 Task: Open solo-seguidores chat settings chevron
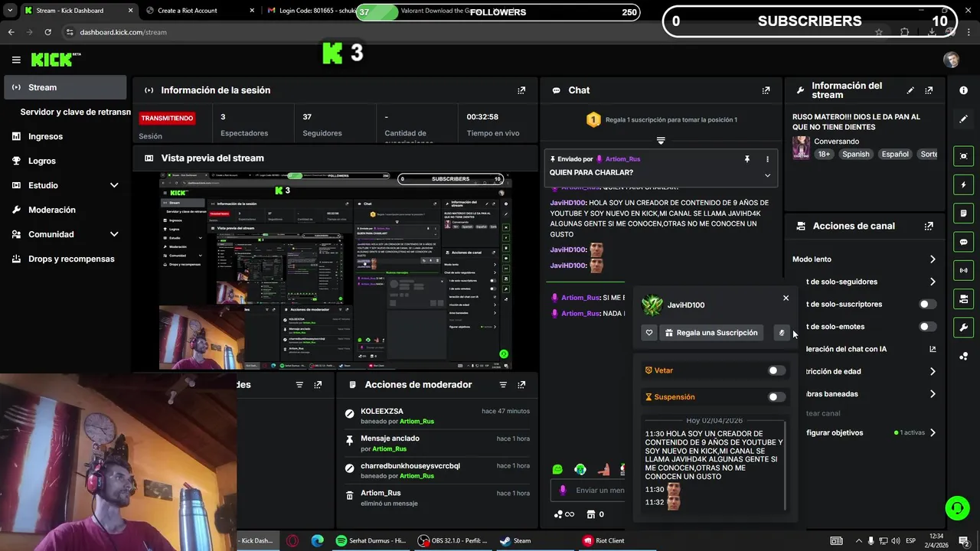pyautogui.click(x=933, y=282)
